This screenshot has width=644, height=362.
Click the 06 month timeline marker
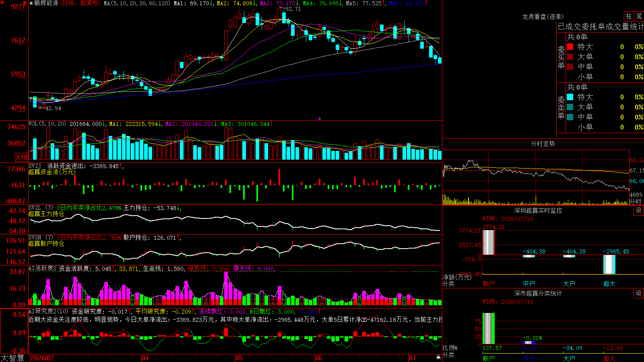[319, 358]
